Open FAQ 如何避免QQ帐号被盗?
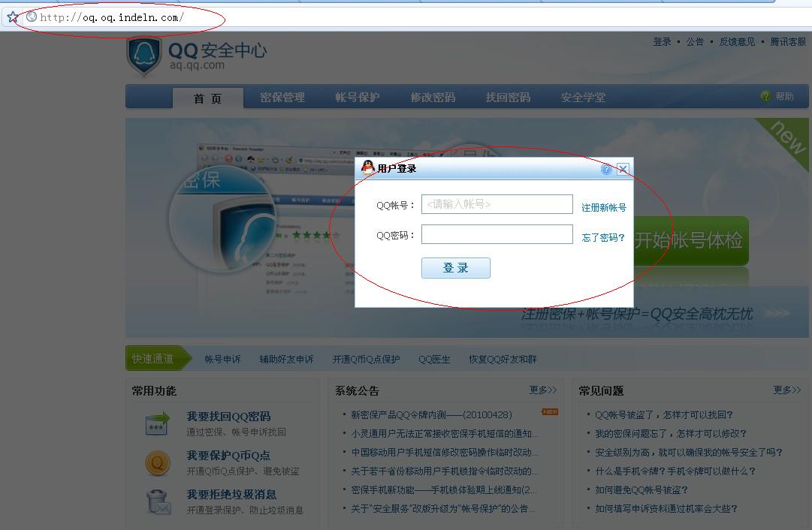 (x=641, y=489)
